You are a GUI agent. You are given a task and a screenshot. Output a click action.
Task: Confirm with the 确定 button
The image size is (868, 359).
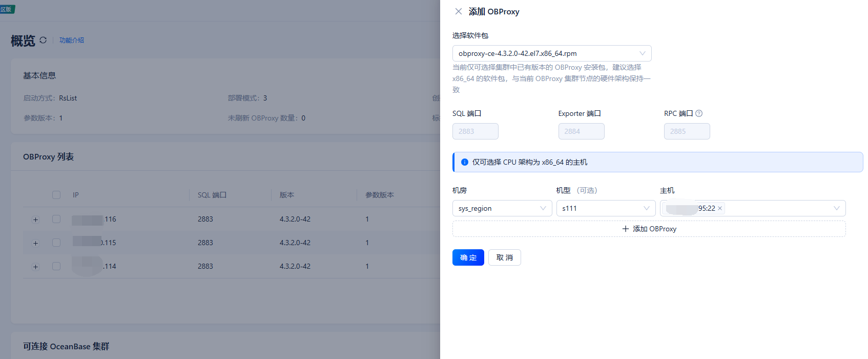pyautogui.click(x=468, y=257)
